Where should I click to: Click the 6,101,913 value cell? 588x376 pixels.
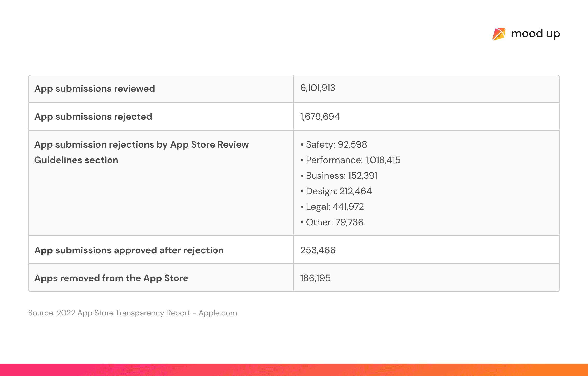[318, 88]
